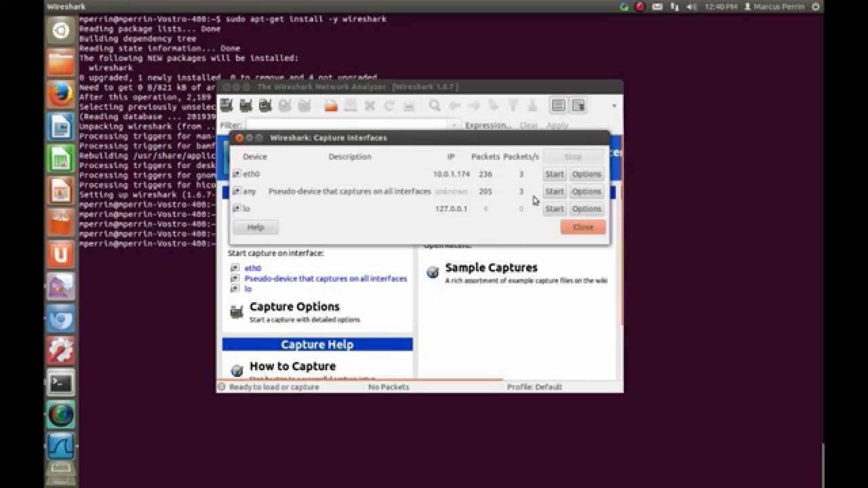The image size is (868, 488).
Task: Click the Apply filter button
Action: pyautogui.click(x=557, y=125)
